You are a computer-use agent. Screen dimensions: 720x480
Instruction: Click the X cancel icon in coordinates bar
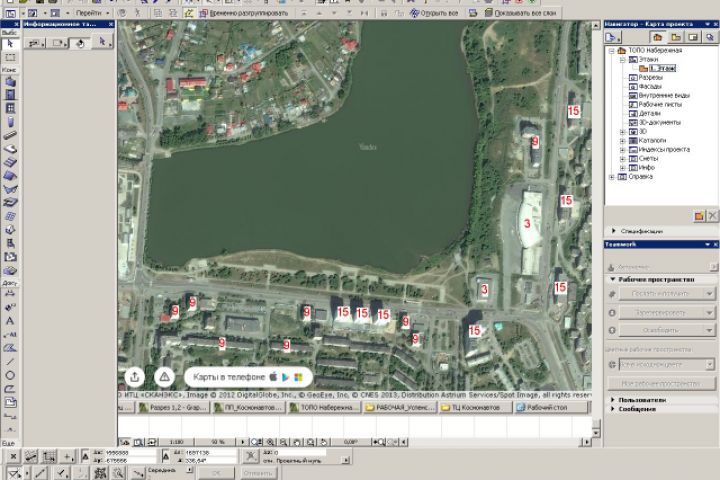(13, 456)
